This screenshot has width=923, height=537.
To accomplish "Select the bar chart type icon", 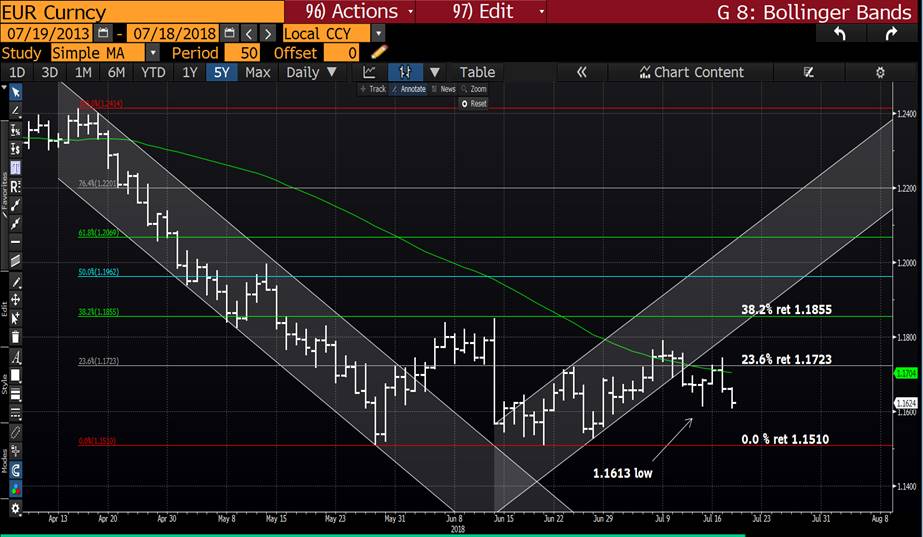I will pyautogui.click(x=405, y=72).
